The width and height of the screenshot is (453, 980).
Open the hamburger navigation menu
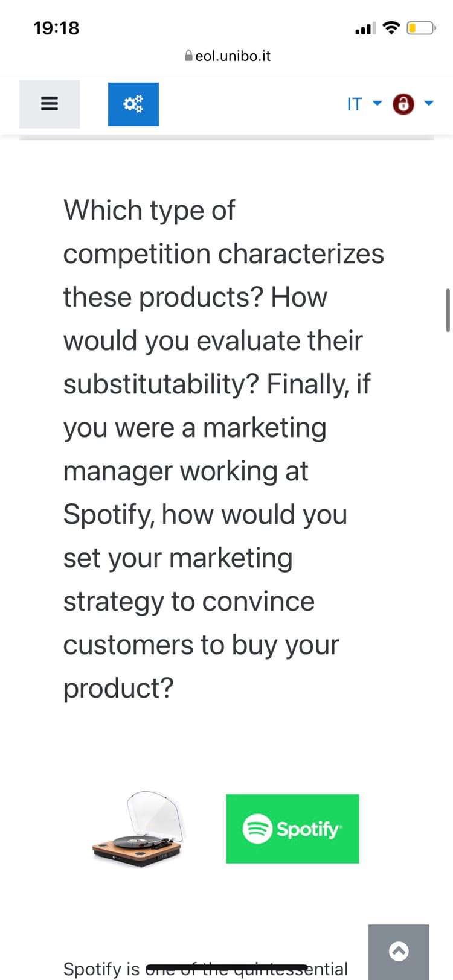(49, 104)
